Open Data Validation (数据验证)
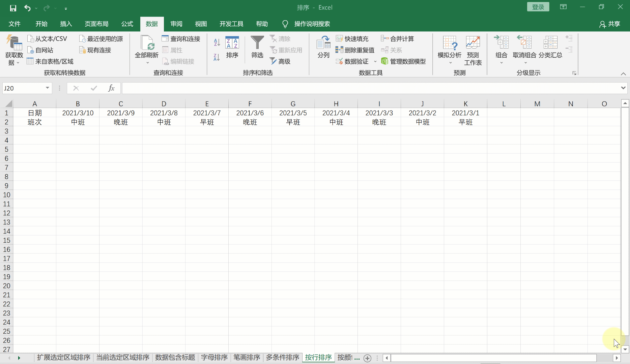This screenshot has width=630, height=364. coord(352,61)
